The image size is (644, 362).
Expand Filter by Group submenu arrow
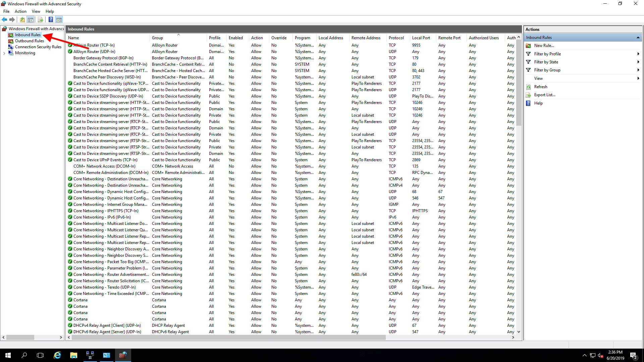[x=638, y=70]
